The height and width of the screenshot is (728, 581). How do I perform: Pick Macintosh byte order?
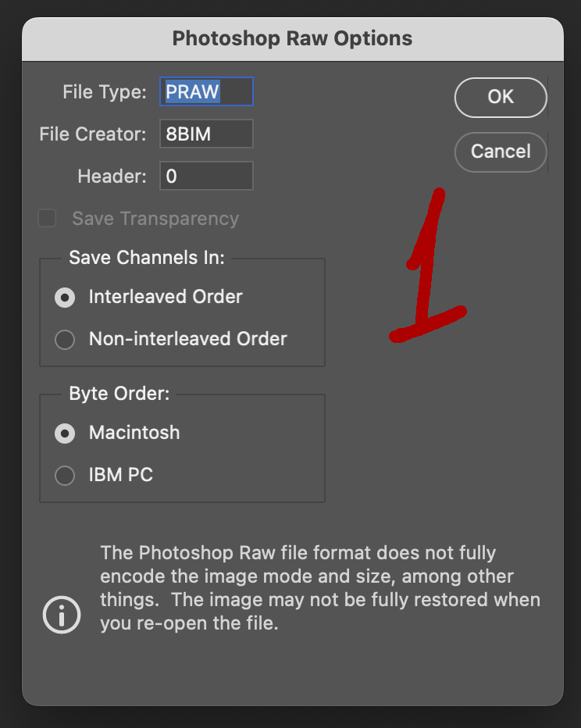pos(65,433)
